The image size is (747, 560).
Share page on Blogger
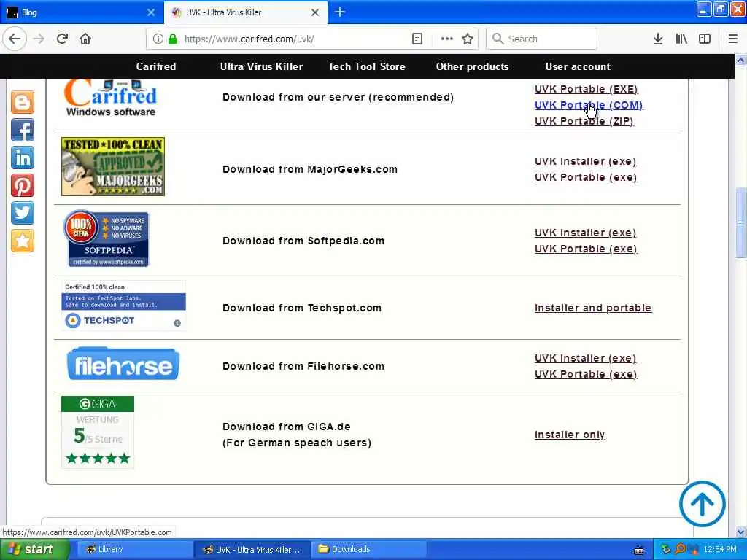point(23,102)
